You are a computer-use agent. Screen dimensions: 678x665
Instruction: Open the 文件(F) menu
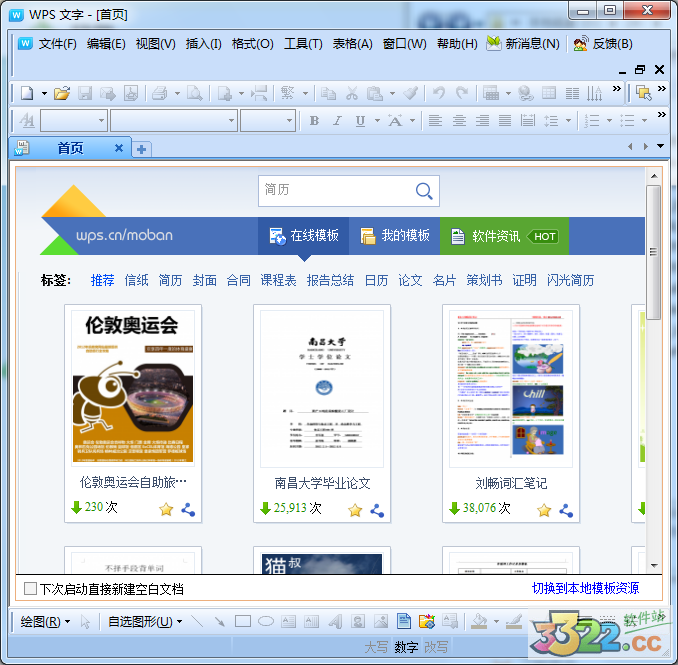[x=58, y=44]
